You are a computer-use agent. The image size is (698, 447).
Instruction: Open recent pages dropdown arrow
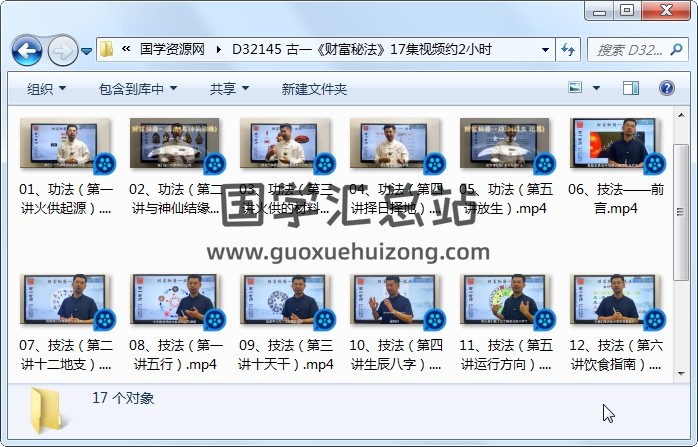tap(87, 50)
